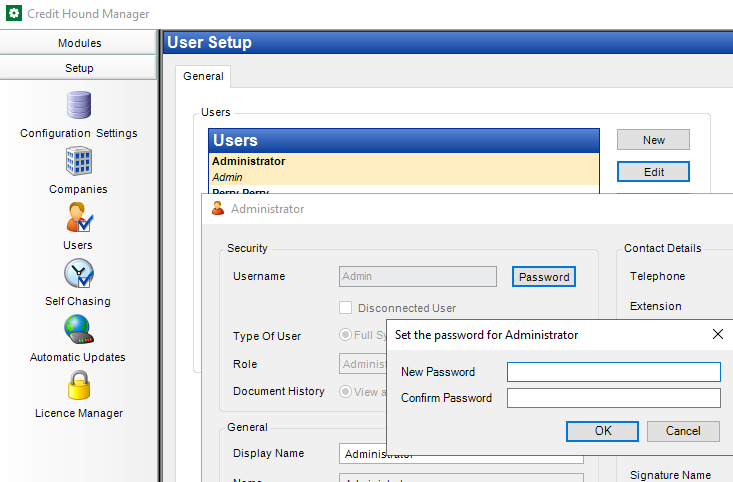The image size is (733, 482).
Task: Click the Password button
Action: pos(544,277)
